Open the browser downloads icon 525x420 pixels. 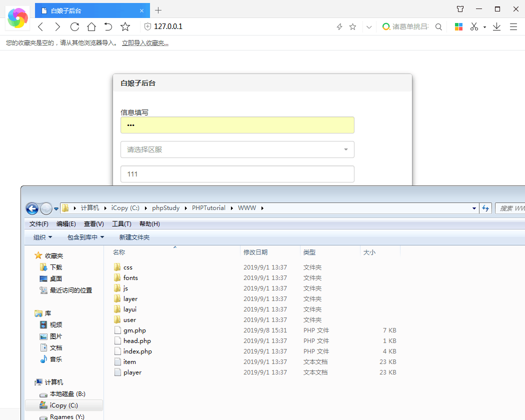(x=496, y=26)
